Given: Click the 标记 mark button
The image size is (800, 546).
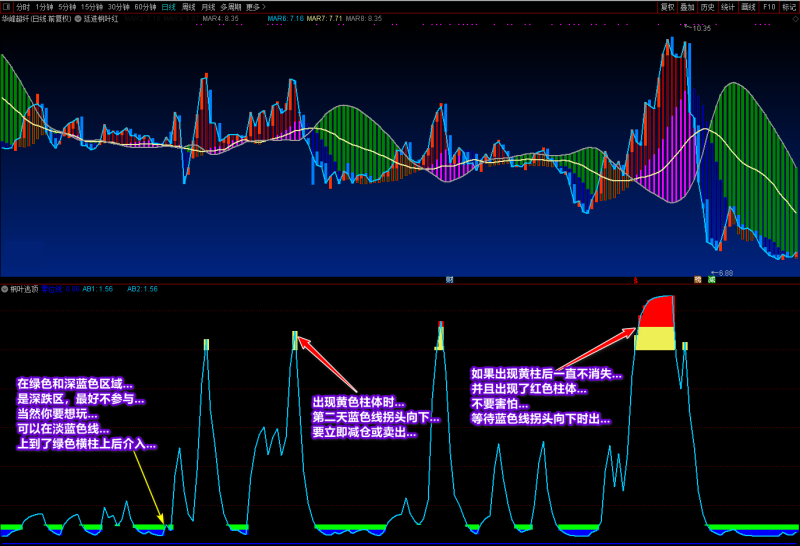Looking at the screenshot, I should [787, 6].
